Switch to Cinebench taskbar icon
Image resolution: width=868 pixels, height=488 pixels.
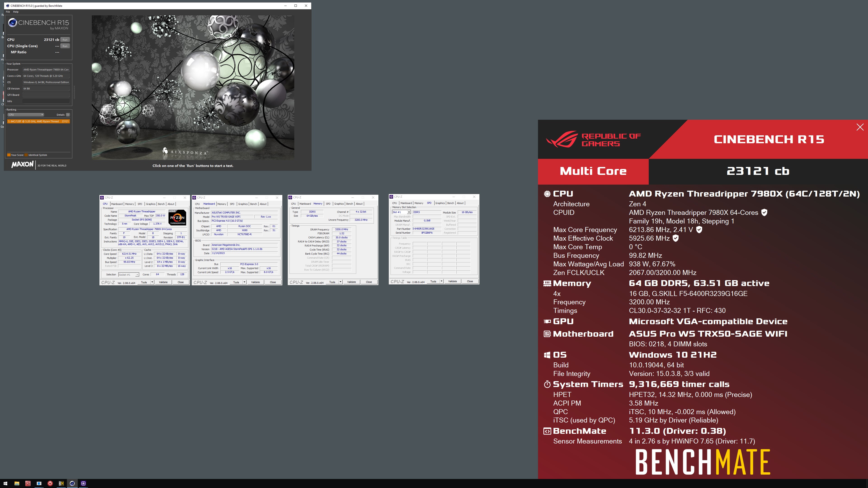[72, 483]
